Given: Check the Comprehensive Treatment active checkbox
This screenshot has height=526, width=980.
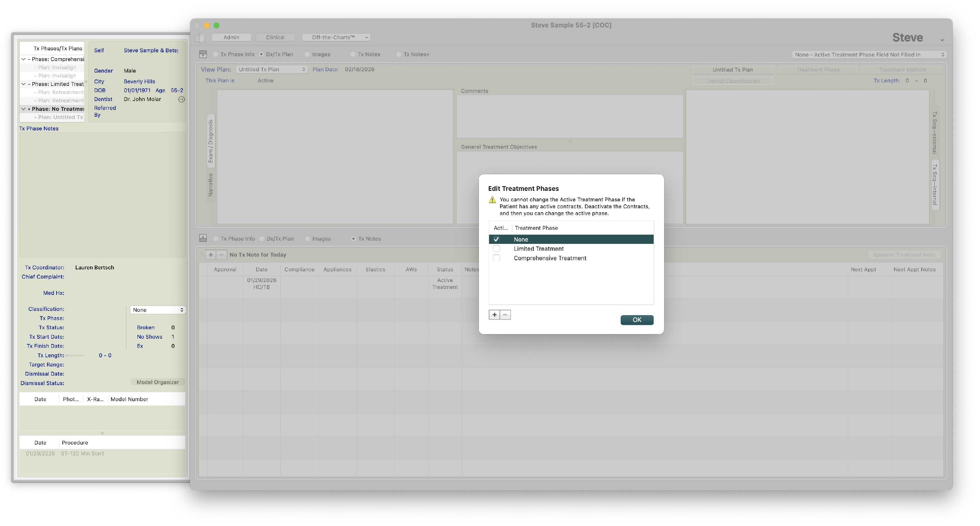Looking at the screenshot, I should [496, 258].
